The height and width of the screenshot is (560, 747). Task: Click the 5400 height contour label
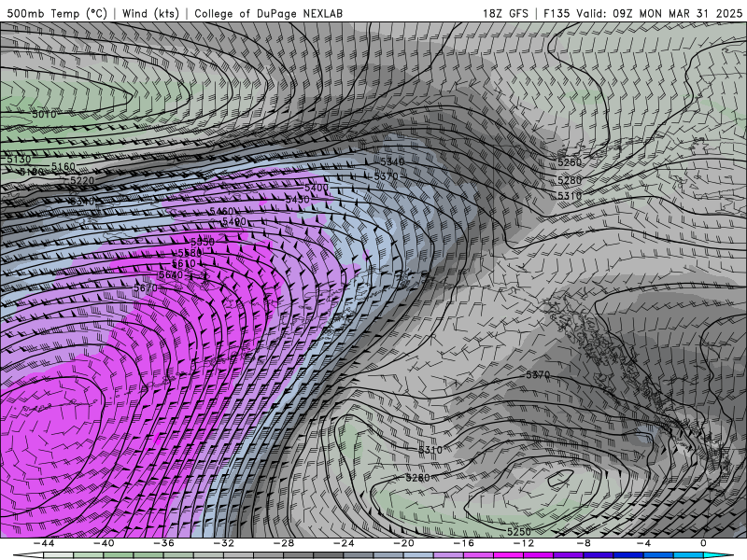click(317, 188)
